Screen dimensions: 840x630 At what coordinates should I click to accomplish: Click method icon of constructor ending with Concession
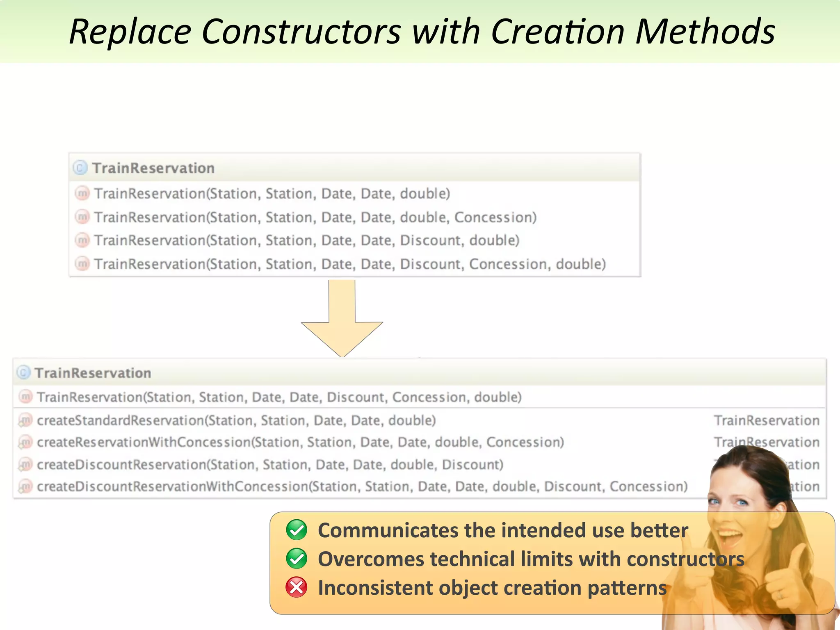coord(82,217)
